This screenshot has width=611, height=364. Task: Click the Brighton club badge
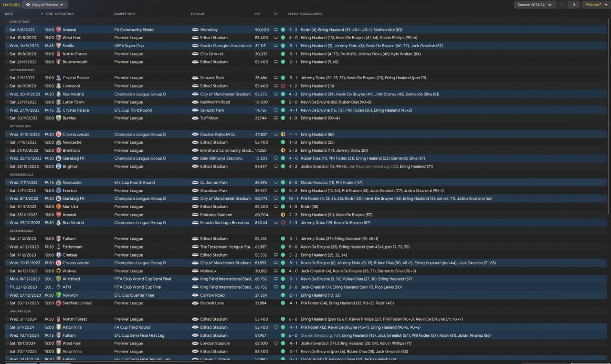(58, 166)
